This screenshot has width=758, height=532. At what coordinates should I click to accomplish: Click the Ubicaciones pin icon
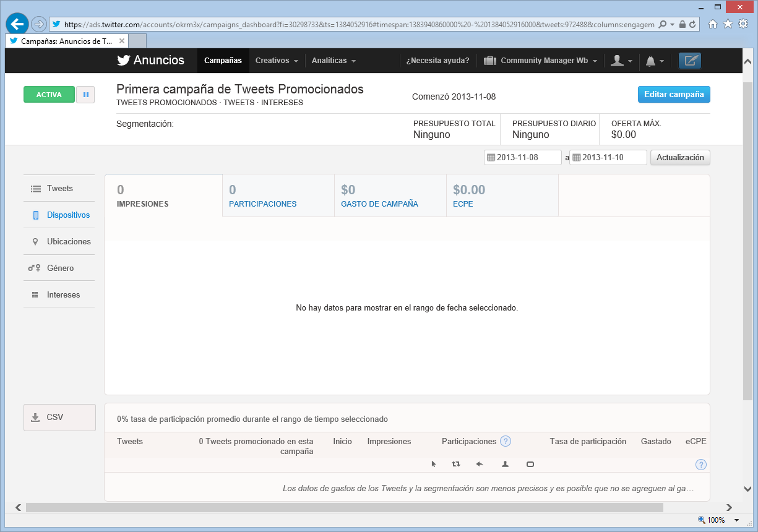point(35,242)
